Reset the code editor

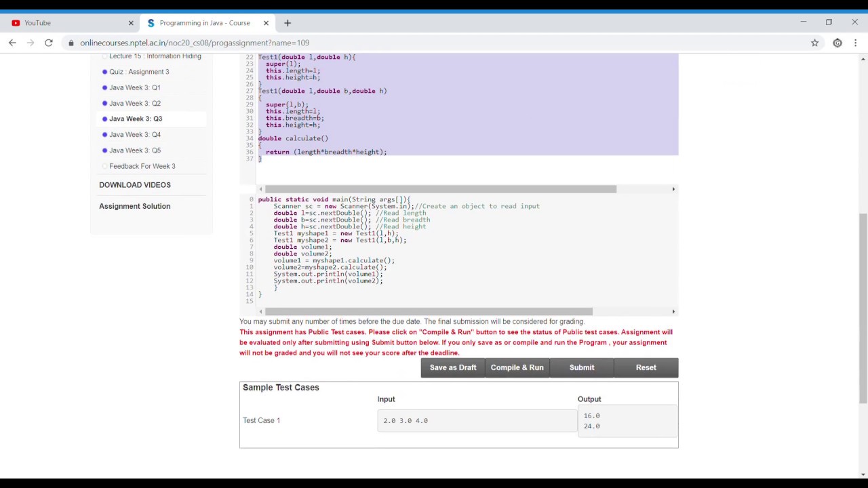click(646, 367)
